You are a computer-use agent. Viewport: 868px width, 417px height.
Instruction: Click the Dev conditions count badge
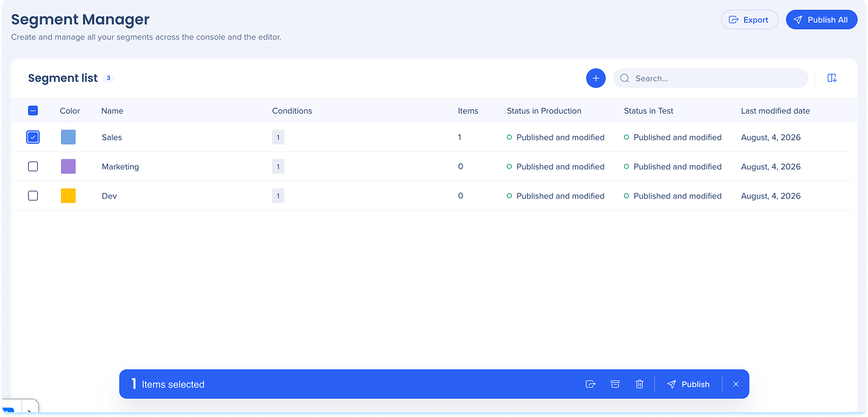[x=278, y=196]
